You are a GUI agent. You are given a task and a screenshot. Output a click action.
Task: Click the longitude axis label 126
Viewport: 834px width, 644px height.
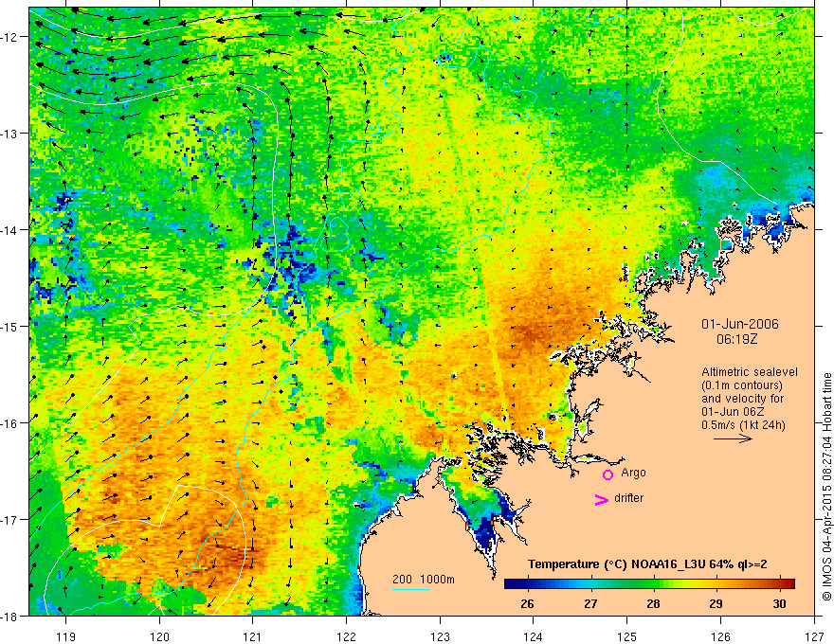click(x=720, y=636)
